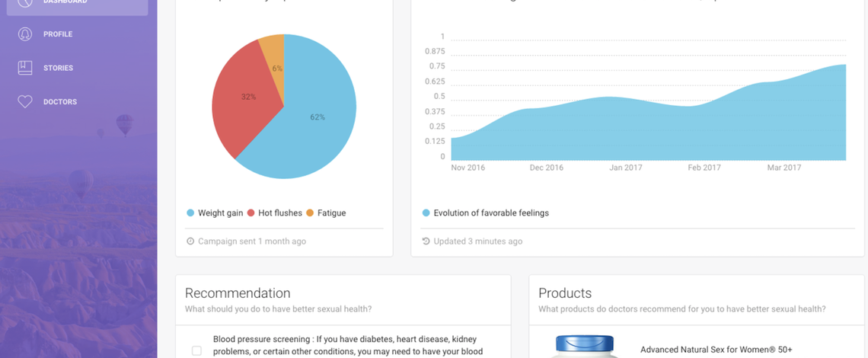
Task: Open the Stories menu item
Action: tap(58, 68)
